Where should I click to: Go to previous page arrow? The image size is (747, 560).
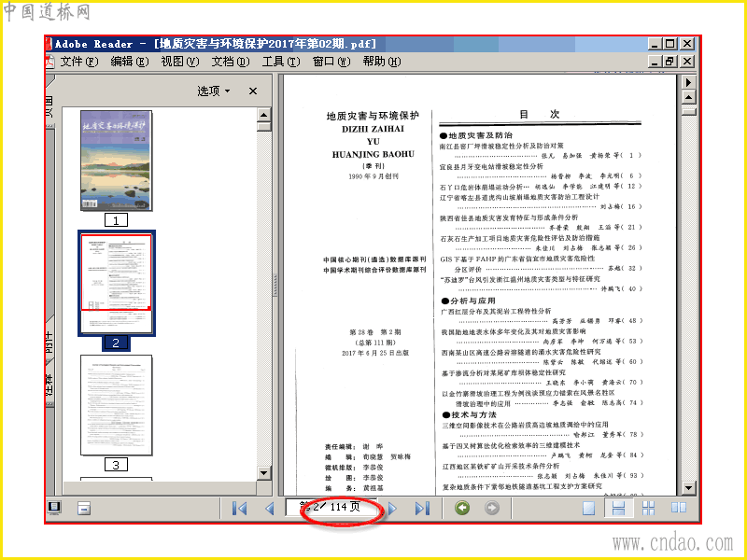269,508
